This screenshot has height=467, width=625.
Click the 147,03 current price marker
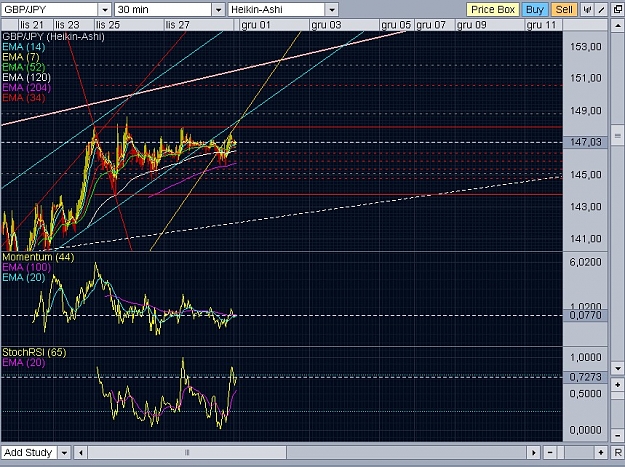(x=585, y=142)
